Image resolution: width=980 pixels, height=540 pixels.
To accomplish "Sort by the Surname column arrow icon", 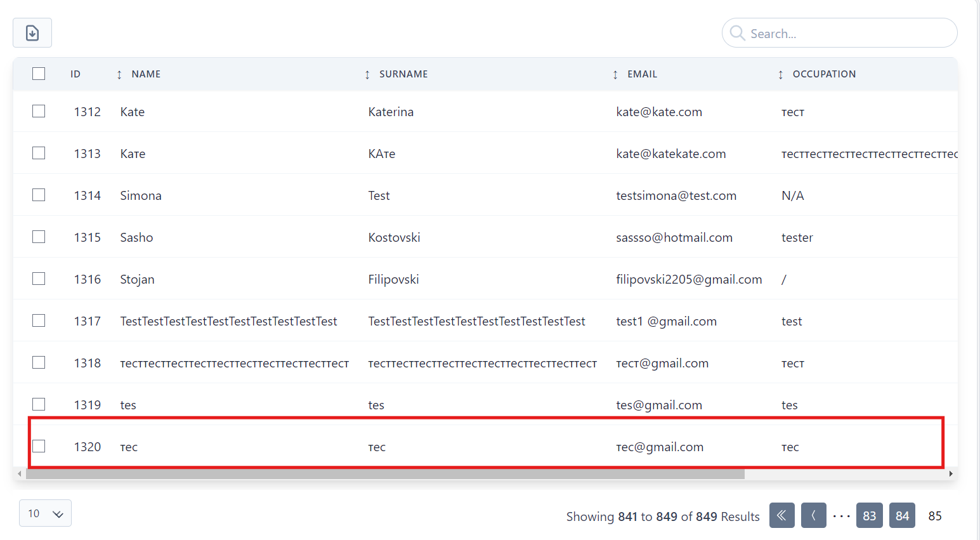I will [x=367, y=75].
